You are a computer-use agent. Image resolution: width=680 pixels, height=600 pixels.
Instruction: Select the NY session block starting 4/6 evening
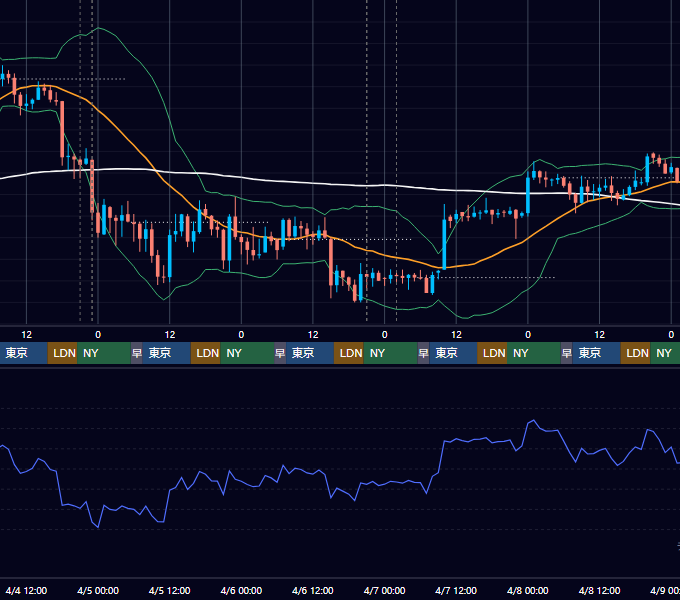390,353
